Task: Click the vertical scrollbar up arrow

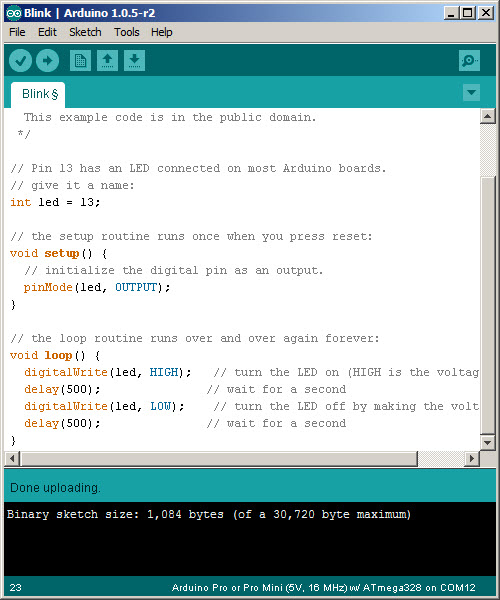Action: click(x=488, y=116)
